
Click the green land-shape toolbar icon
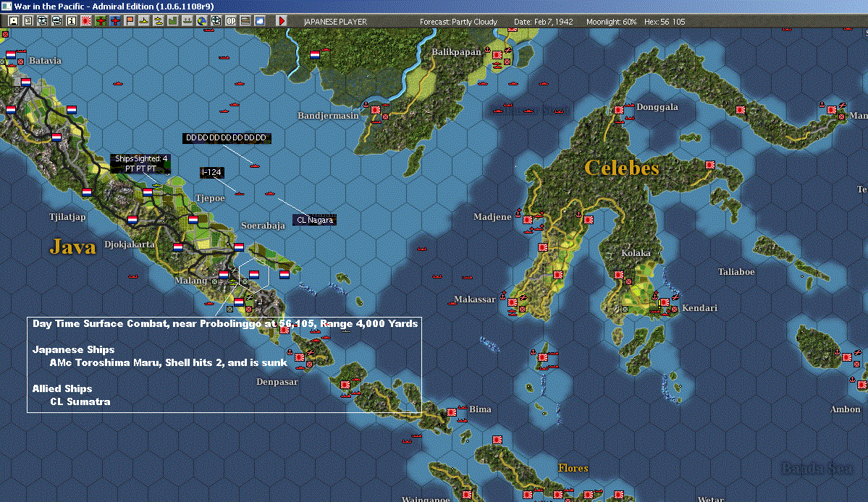point(172,21)
